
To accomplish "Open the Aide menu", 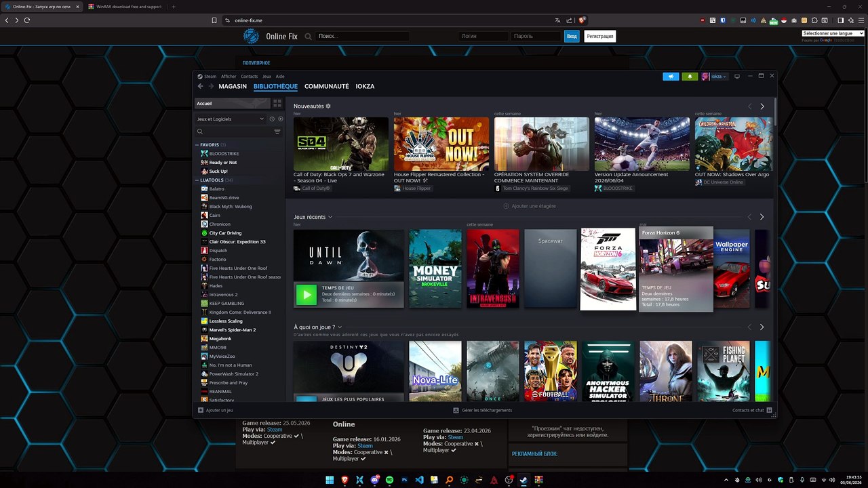I will coord(280,77).
